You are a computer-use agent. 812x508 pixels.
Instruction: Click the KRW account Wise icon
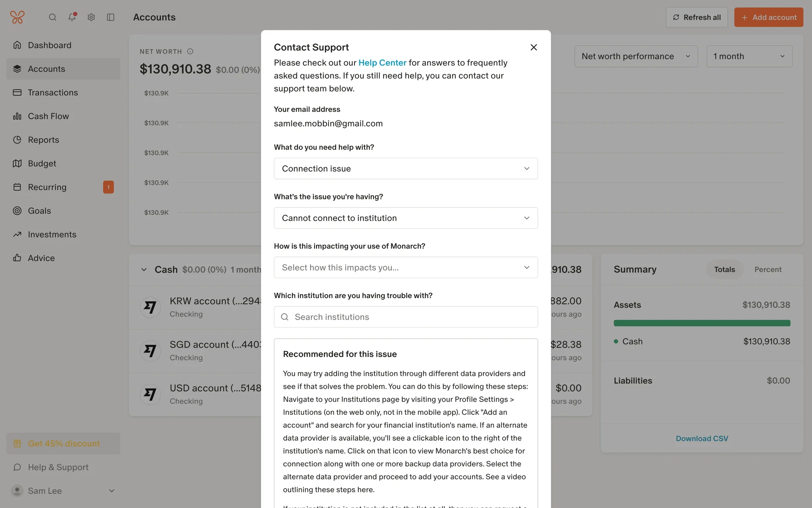[x=150, y=307]
